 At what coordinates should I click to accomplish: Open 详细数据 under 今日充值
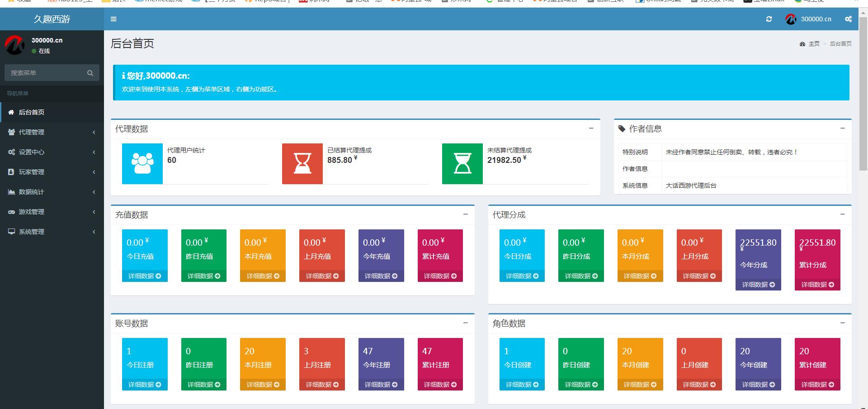coord(145,276)
